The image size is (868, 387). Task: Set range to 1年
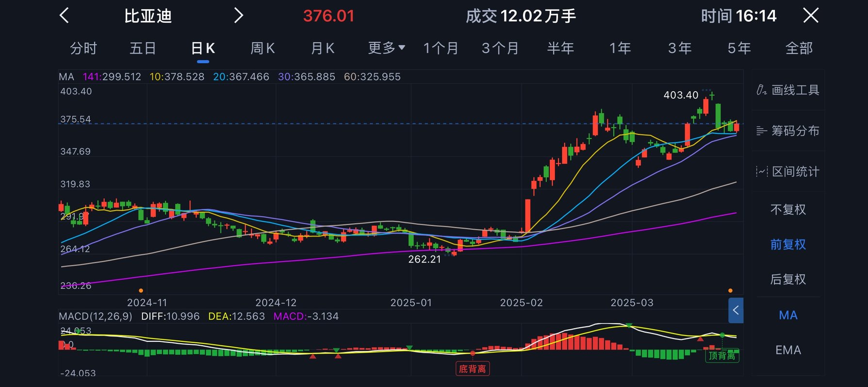[x=620, y=48]
